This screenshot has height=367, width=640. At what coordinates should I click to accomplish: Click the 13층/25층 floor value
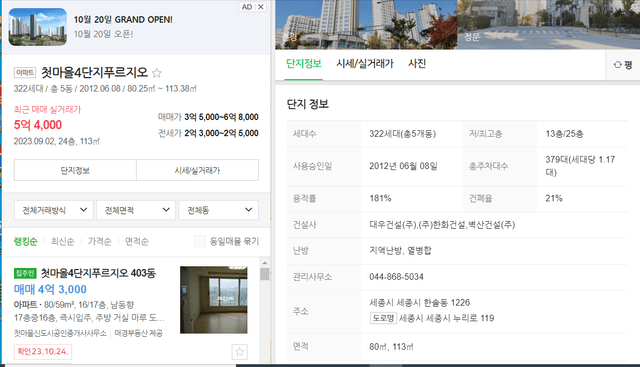click(x=564, y=133)
